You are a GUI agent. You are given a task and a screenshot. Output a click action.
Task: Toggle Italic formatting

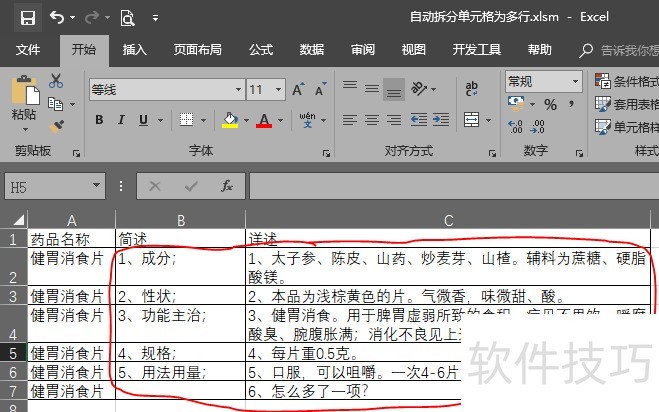121,120
